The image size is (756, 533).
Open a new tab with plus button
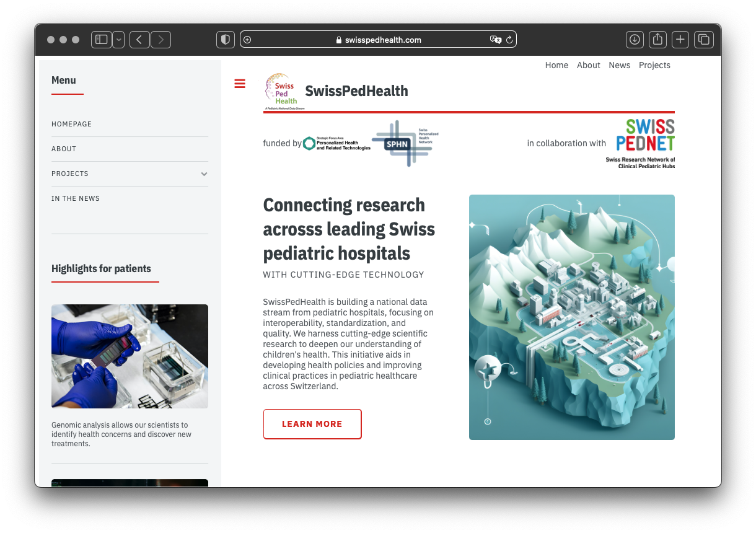coord(680,40)
